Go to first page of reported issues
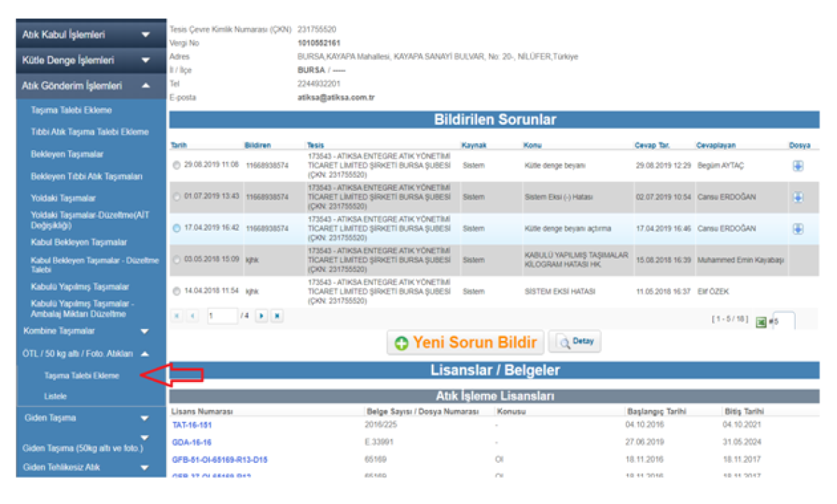837x504 pixels. point(176,316)
